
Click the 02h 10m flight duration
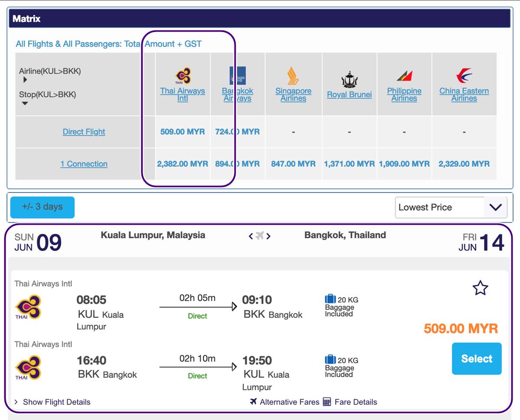point(197,359)
